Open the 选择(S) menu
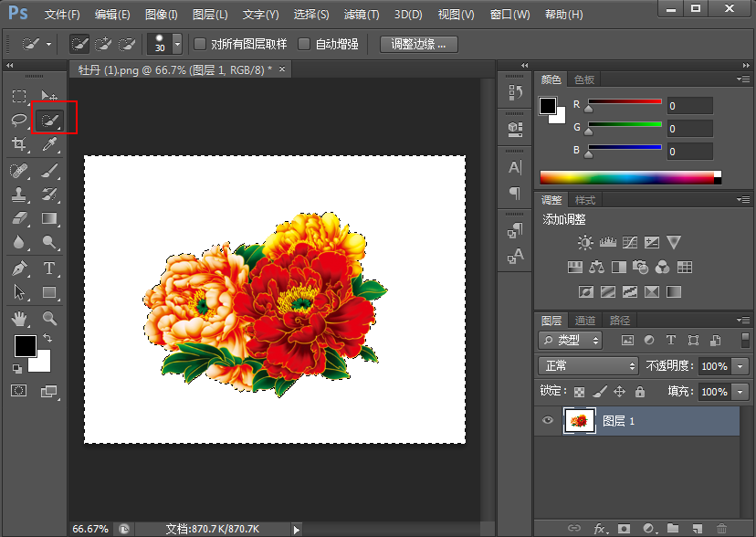Image resolution: width=756 pixels, height=537 pixels. (x=311, y=15)
